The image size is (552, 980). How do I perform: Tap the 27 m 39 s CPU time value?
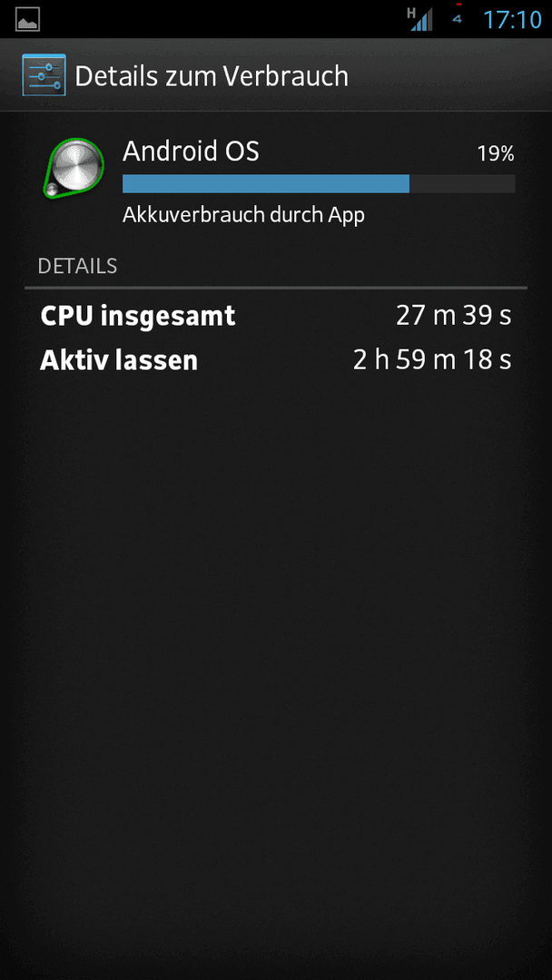tap(454, 317)
